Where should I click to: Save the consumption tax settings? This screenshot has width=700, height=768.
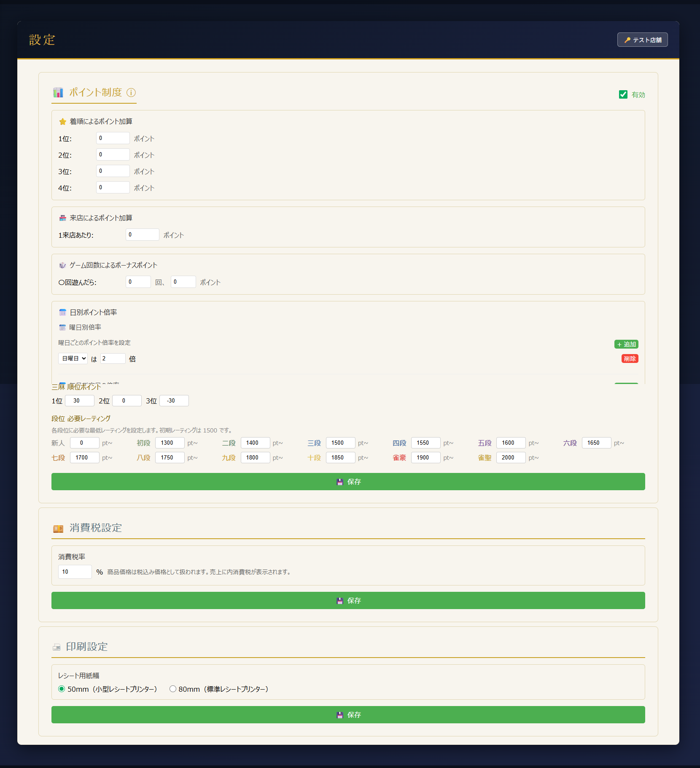coord(348,600)
